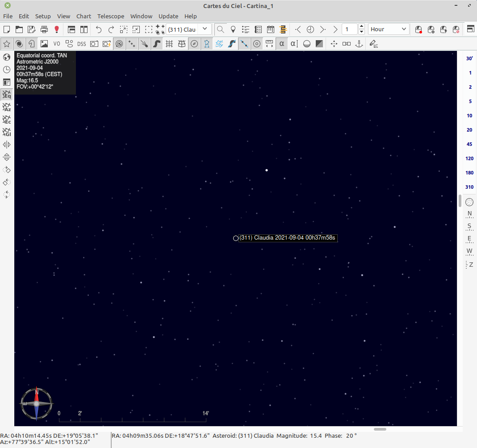The height and width of the screenshot is (448, 477).
Task: Print the chart
Action: tap(44, 29)
